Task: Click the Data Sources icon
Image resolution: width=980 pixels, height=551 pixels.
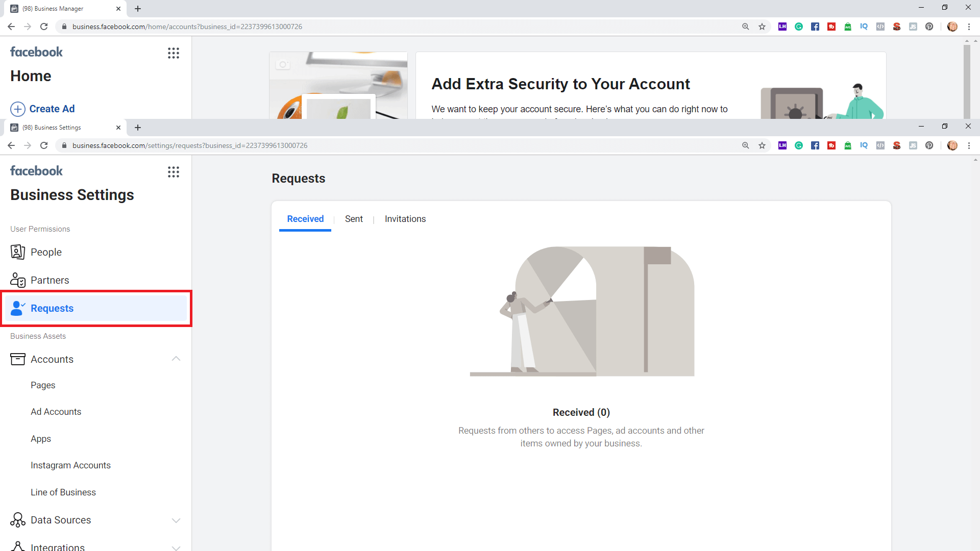Action: pos(17,520)
